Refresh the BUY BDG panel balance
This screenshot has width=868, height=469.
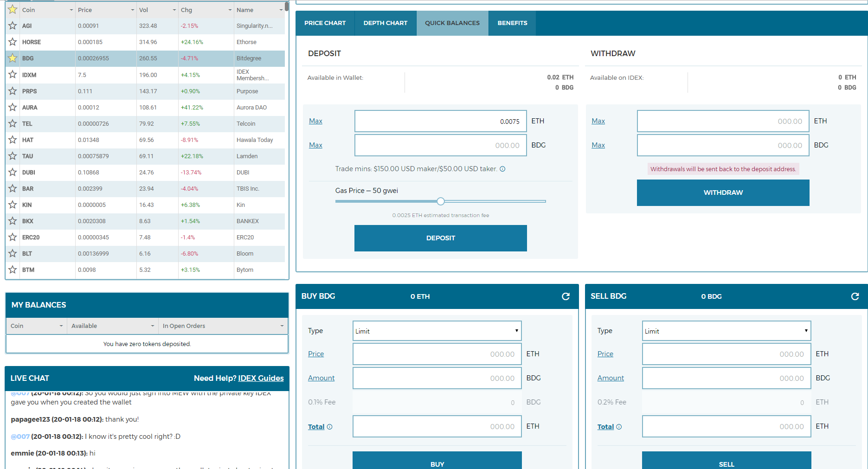[x=566, y=296]
